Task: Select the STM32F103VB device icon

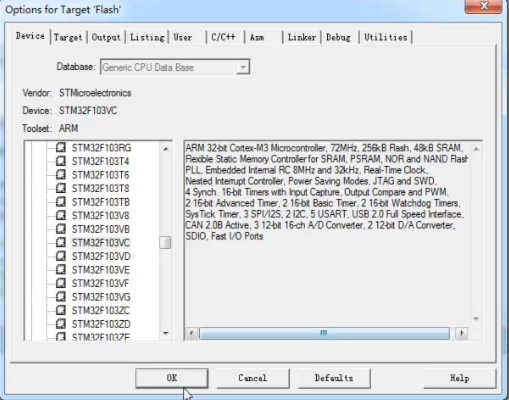Action: [61, 229]
